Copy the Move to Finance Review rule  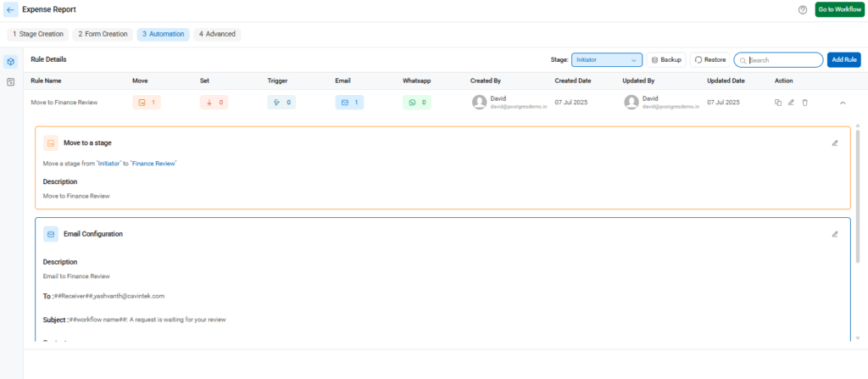coord(777,103)
